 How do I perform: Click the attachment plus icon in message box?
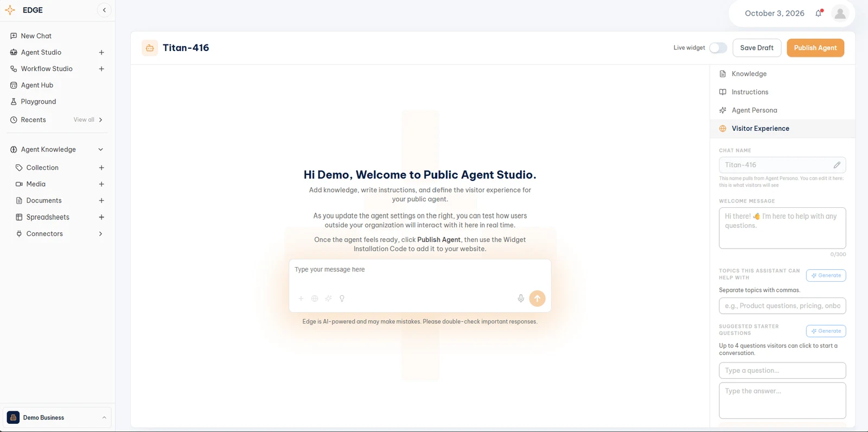click(301, 298)
